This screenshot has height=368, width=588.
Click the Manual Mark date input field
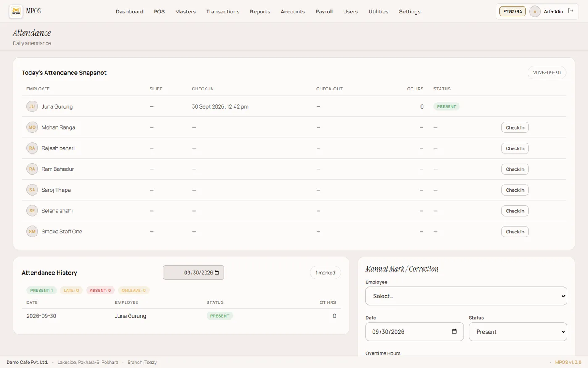coord(415,332)
